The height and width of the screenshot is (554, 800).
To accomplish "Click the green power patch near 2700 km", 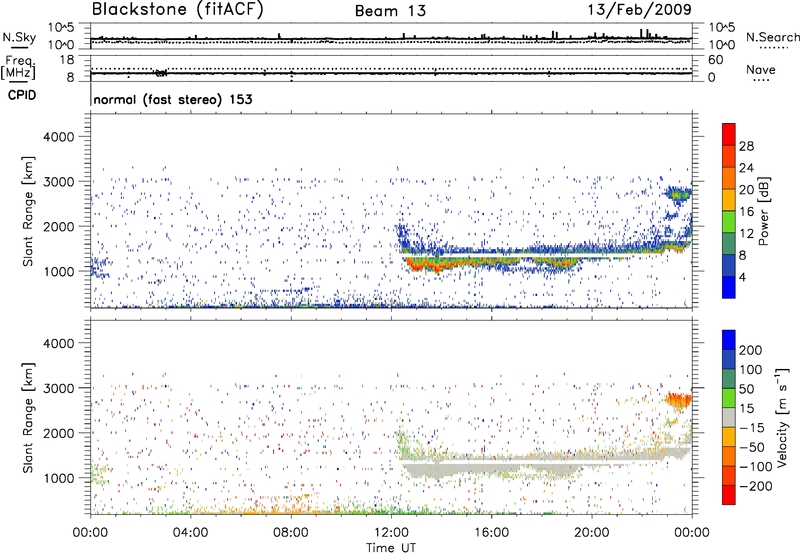I will click(679, 194).
